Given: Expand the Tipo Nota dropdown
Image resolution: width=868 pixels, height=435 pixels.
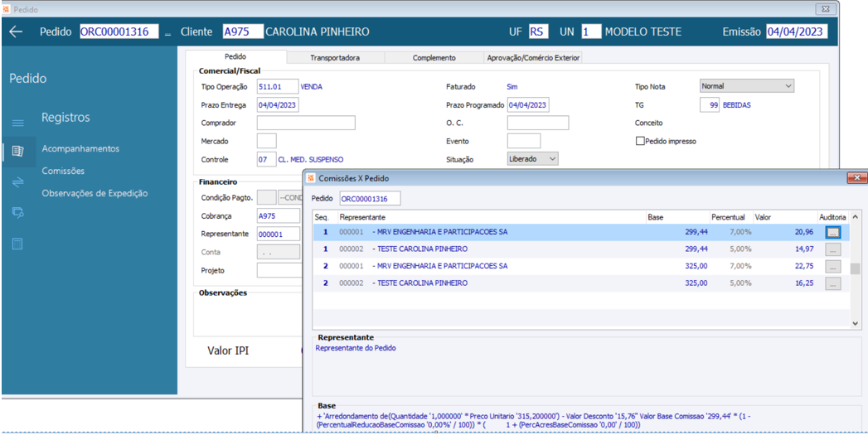Looking at the screenshot, I should tap(788, 86).
